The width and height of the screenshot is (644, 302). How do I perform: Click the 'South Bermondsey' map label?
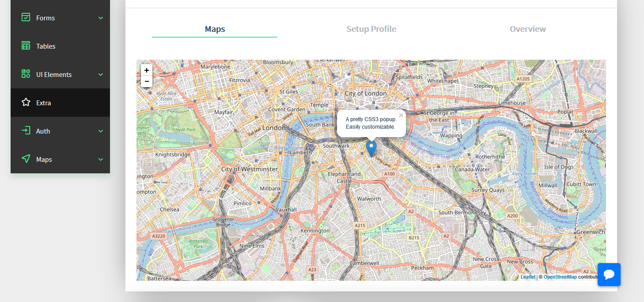click(x=462, y=213)
